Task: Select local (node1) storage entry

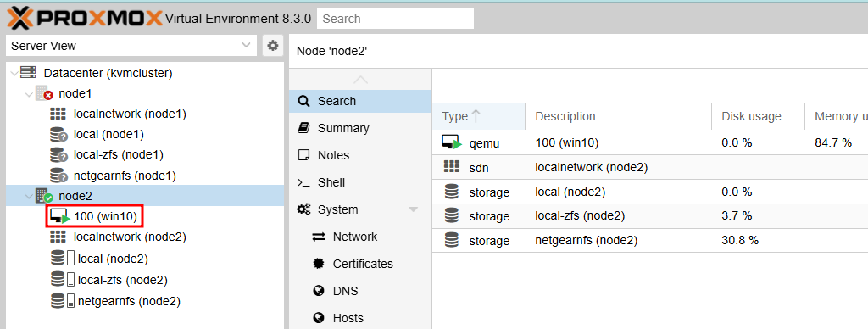Action: click(x=108, y=134)
